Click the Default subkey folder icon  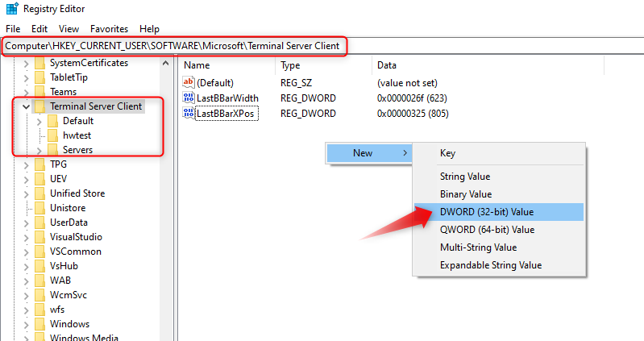click(x=52, y=121)
